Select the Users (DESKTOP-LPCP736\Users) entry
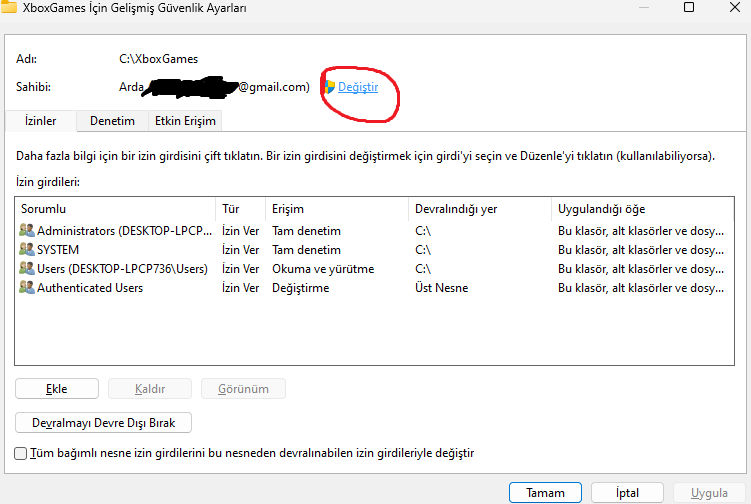This screenshot has width=751, height=504. (374, 269)
